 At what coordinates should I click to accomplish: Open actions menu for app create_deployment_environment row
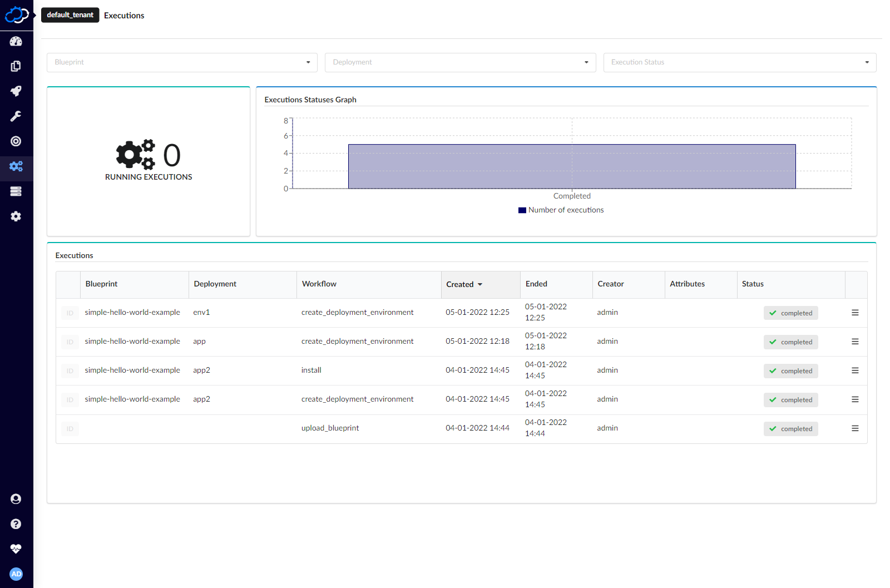(855, 342)
